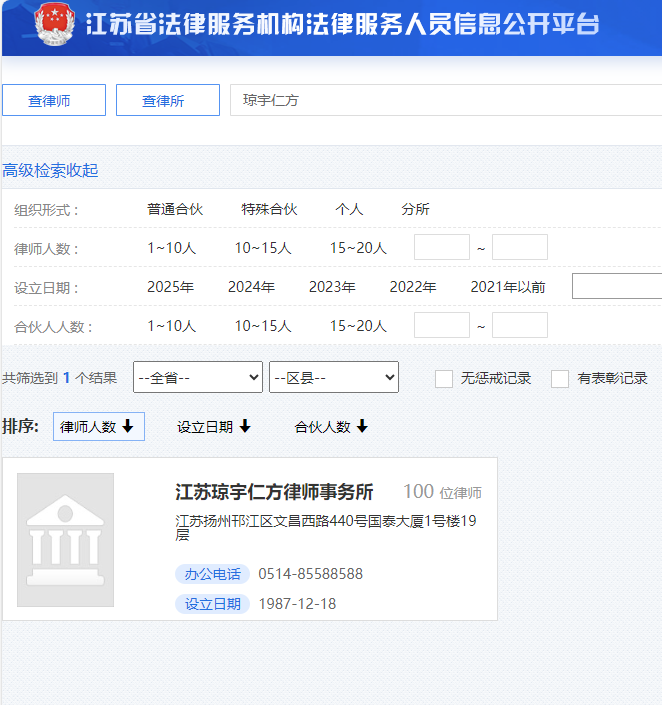Select 10~15人 in 律师人数 row
This screenshot has width=662, height=705.
[263, 248]
